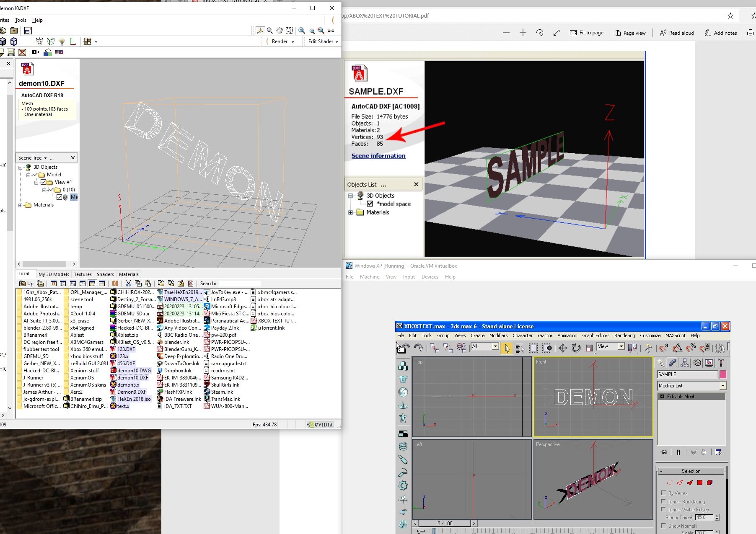
Task: Click the zoom out magnifier icon
Action: tap(311, 31)
